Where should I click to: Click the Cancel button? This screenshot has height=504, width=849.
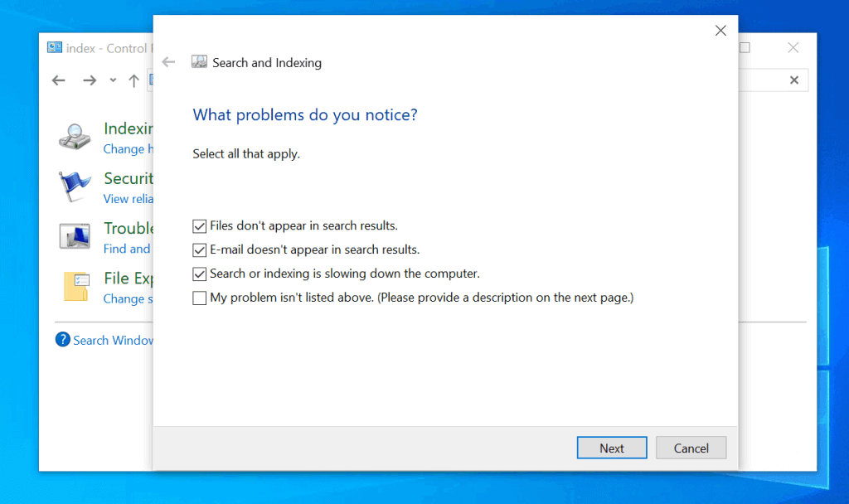click(691, 448)
